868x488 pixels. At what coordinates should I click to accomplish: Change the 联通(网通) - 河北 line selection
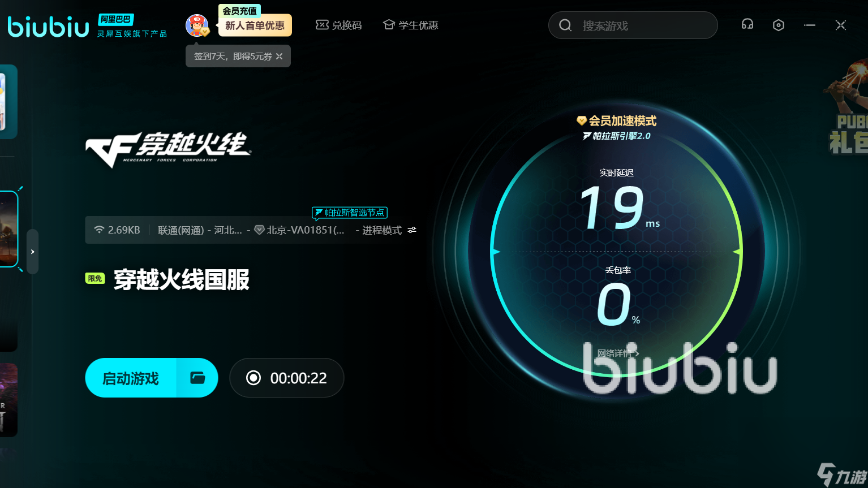point(200,230)
